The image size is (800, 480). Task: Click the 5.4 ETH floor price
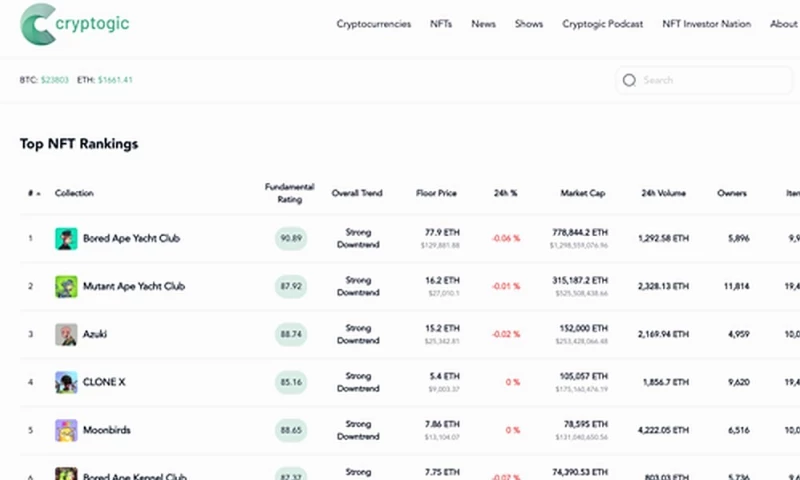tap(444, 376)
